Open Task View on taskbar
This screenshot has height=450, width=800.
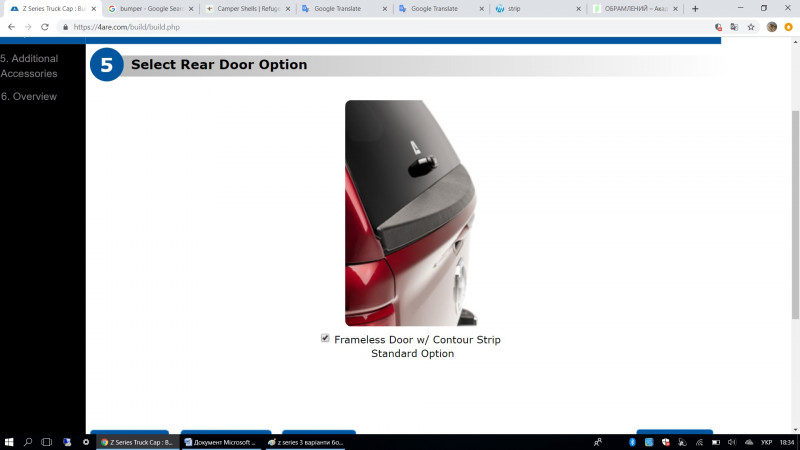(x=46, y=442)
